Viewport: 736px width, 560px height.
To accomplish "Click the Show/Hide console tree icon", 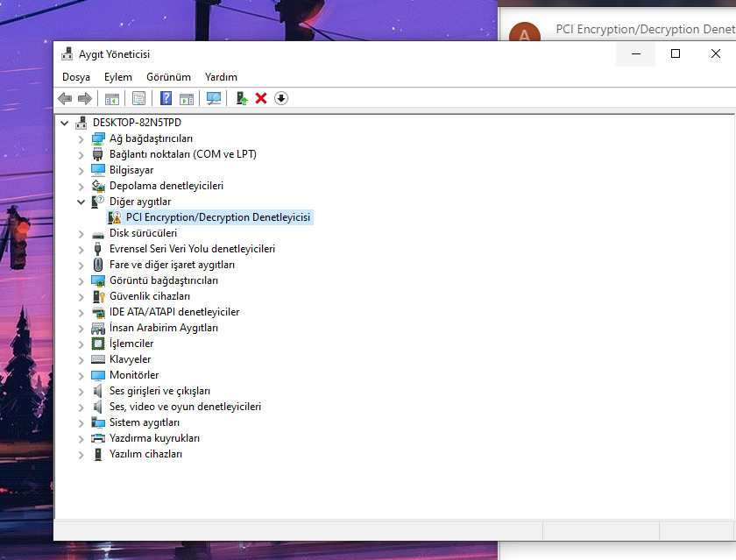I will click(112, 98).
